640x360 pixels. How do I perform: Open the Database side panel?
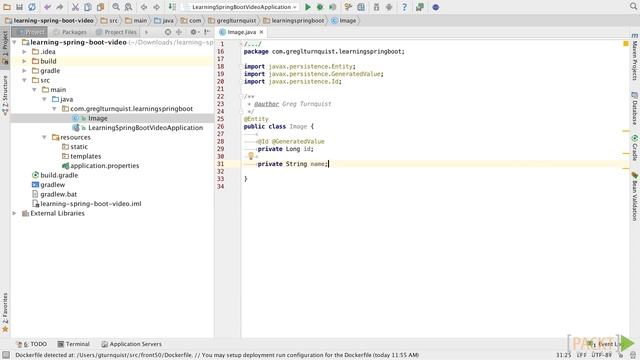coord(635,108)
